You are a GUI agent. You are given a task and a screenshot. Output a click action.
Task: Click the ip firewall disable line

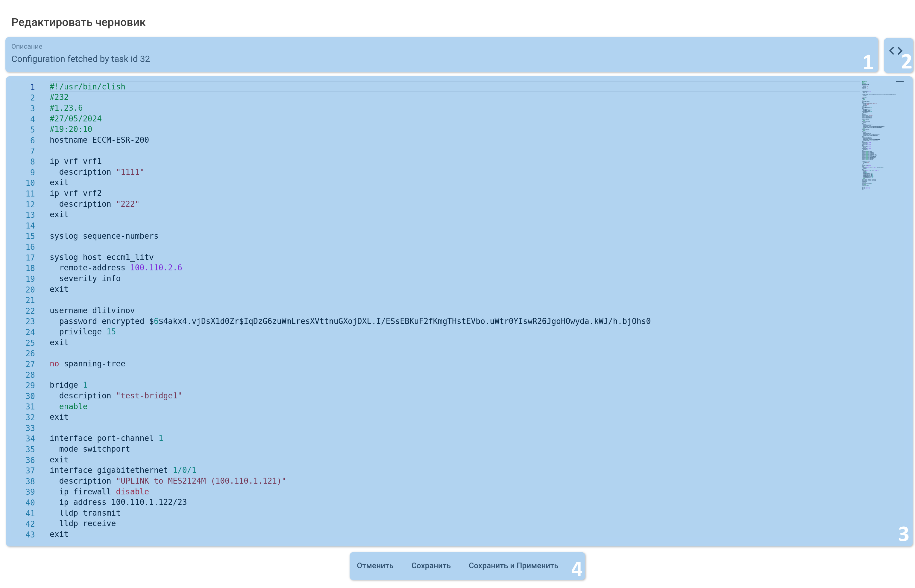coord(104,492)
